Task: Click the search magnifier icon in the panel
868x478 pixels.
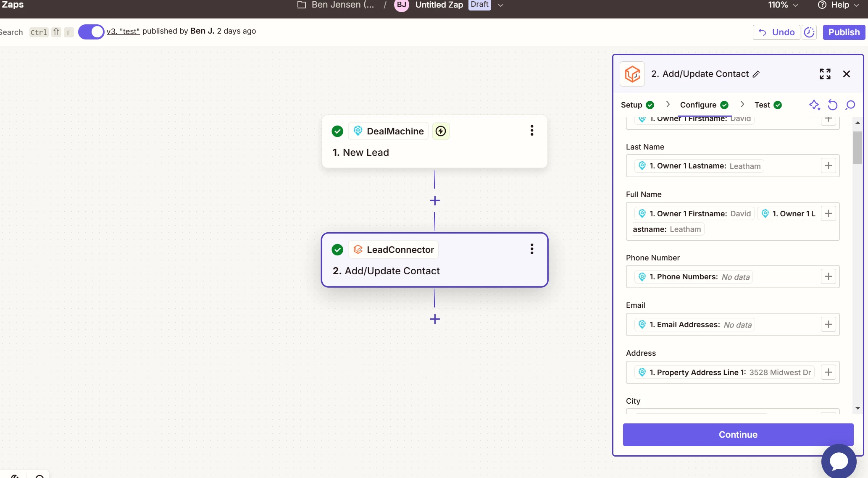Action: (850, 105)
